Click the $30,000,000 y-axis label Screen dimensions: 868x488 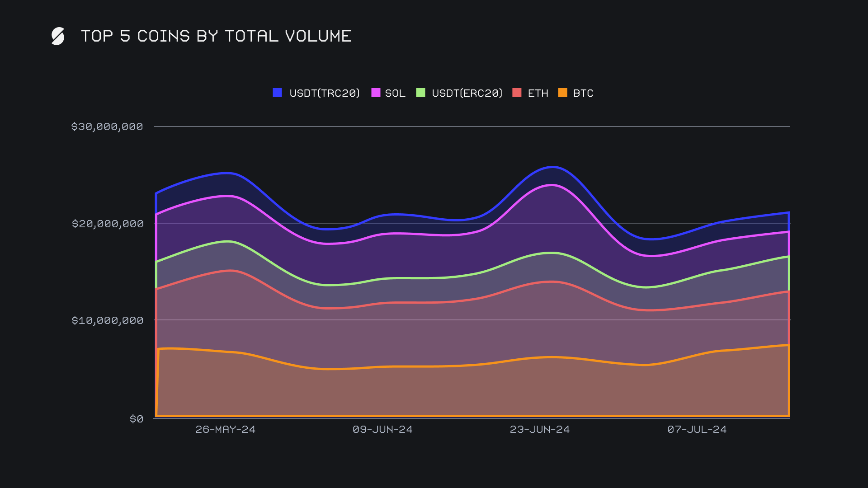point(107,127)
